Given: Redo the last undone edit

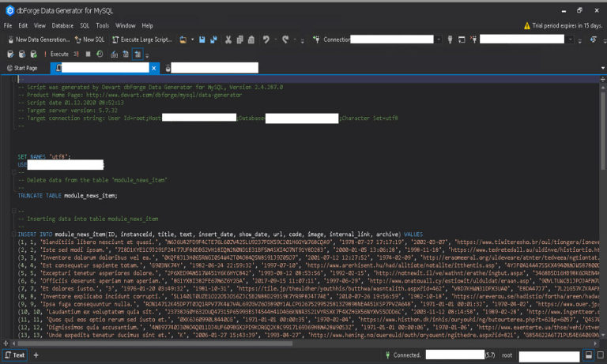Looking at the screenshot, I should point(285,39).
